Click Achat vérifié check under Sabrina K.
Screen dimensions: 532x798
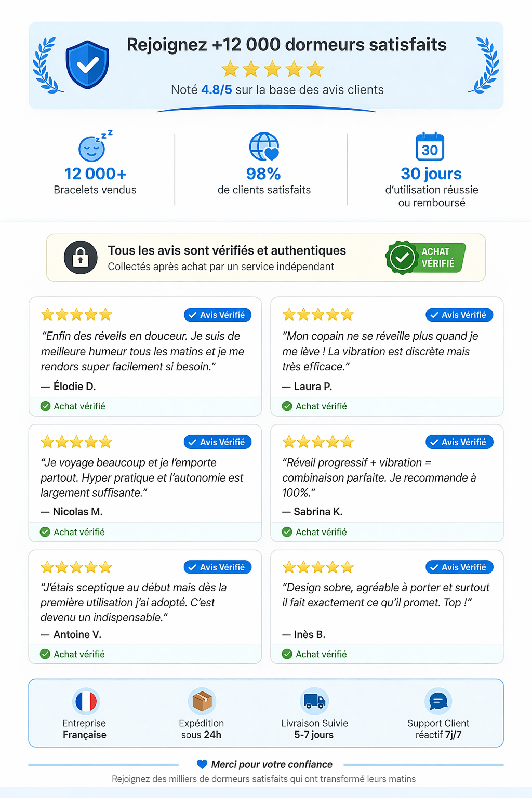coord(287,532)
